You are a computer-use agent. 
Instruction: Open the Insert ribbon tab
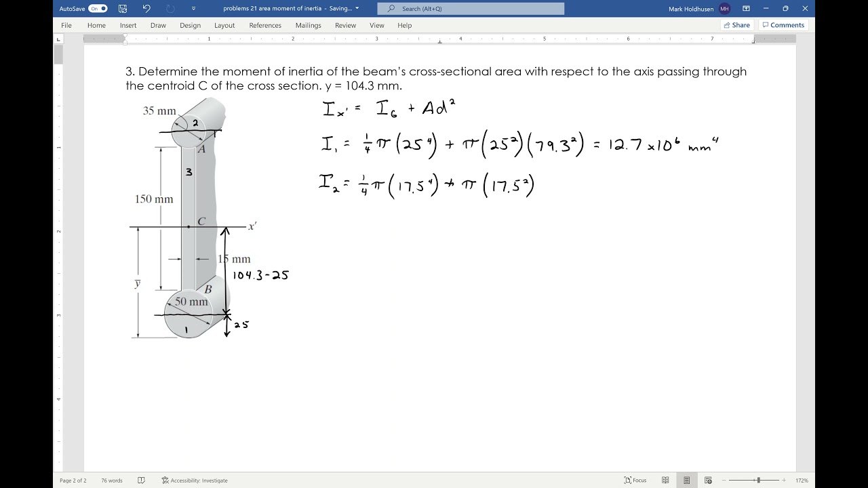[128, 25]
